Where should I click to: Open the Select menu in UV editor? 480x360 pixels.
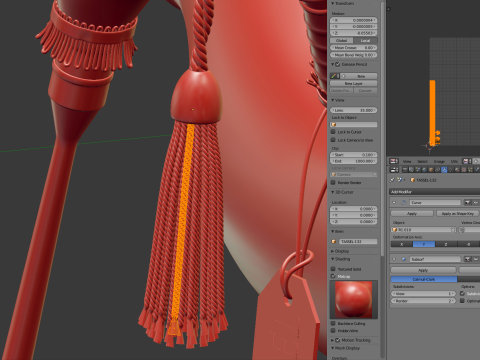click(423, 161)
